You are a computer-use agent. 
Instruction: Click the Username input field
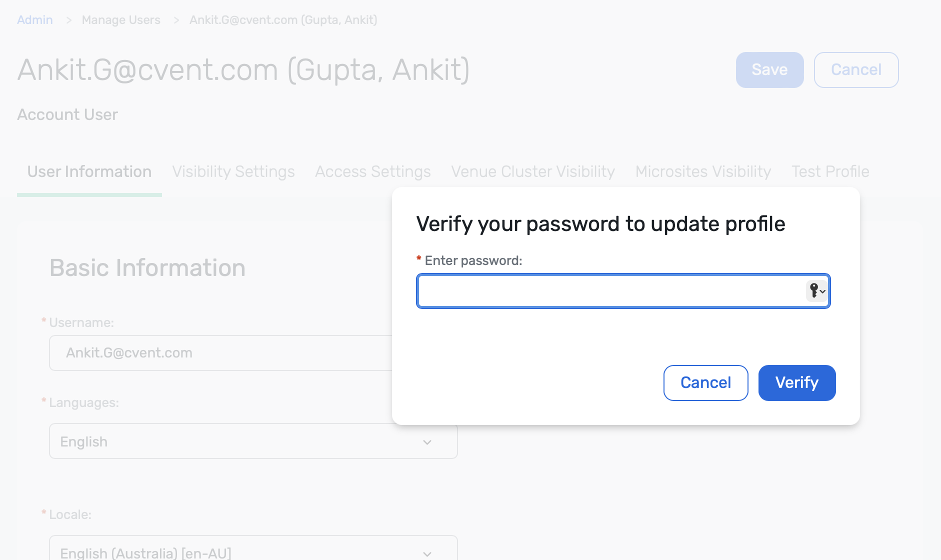pyautogui.click(x=220, y=353)
